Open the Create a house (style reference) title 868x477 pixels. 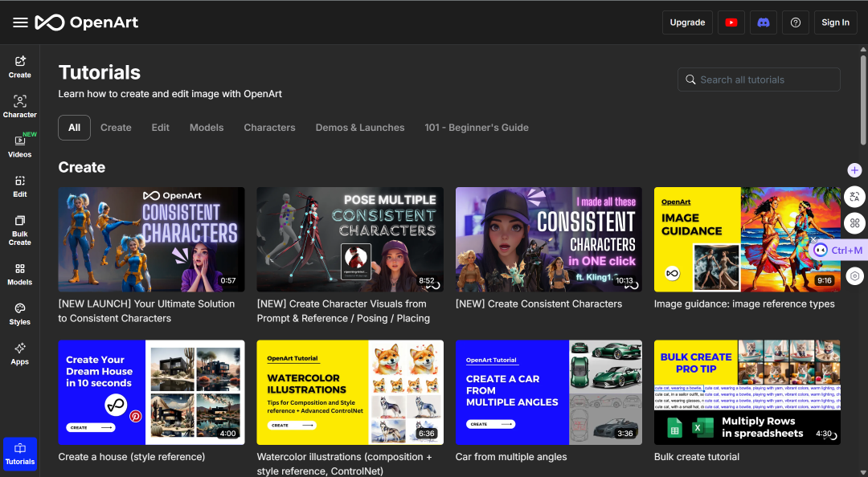(132, 457)
